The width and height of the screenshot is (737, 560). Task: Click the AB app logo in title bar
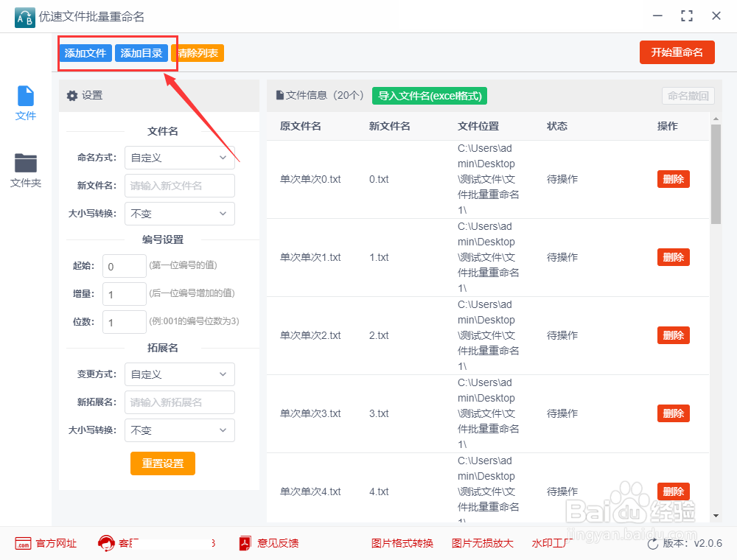tap(24, 15)
